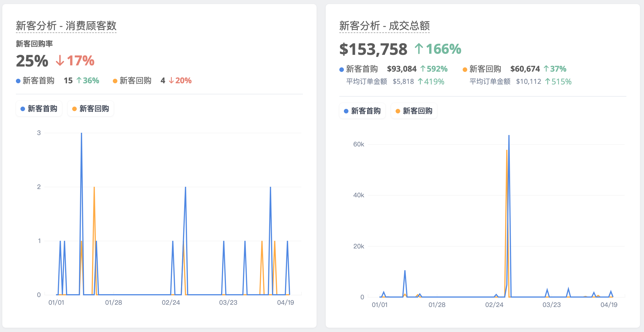The image size is (644, 332).
Task: Click the 02/24 label on customer chart axis
Action: click(171, 302)
